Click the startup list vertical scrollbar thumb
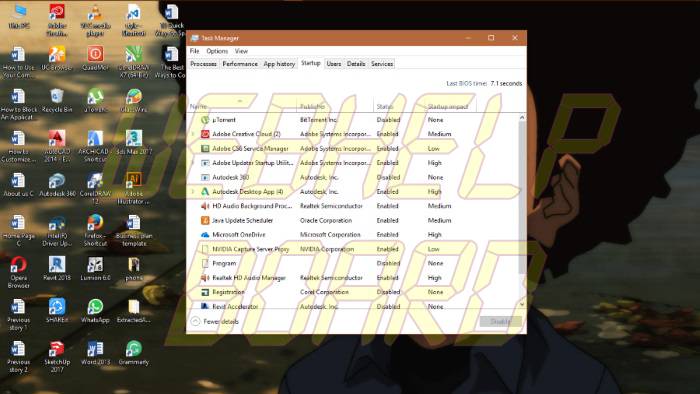Image resolution: width=700 pixels, height=394 pixels. tap(522, 199)
